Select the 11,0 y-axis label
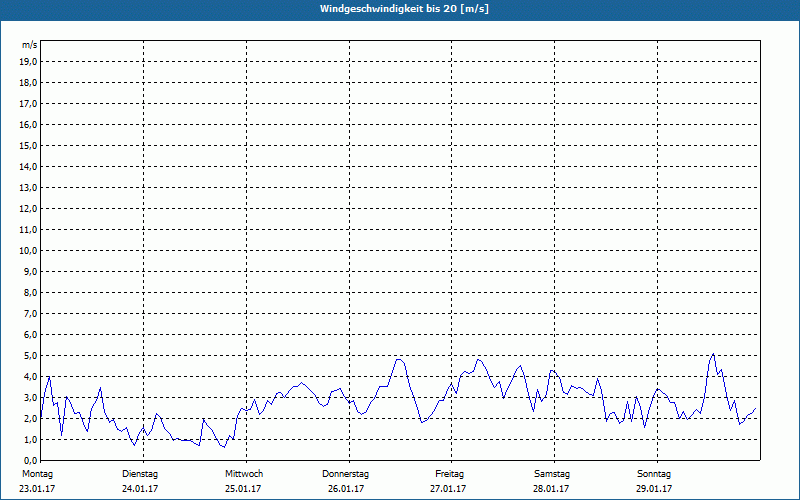Screen dimensions: 800x500 click(28, 230)
